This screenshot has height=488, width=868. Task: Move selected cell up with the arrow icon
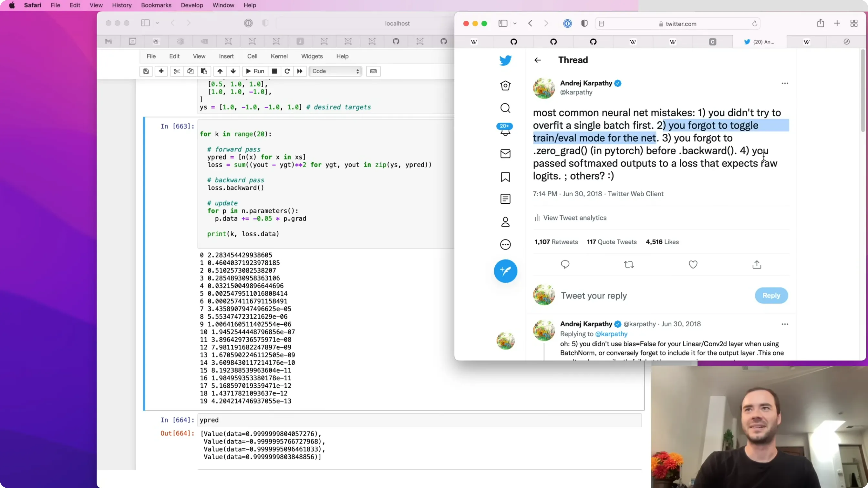click(220, 71)
